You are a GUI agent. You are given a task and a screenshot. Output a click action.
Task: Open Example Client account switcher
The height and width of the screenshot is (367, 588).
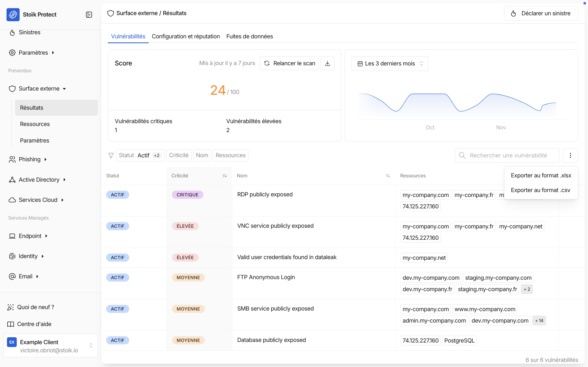[x=51, y=346]
